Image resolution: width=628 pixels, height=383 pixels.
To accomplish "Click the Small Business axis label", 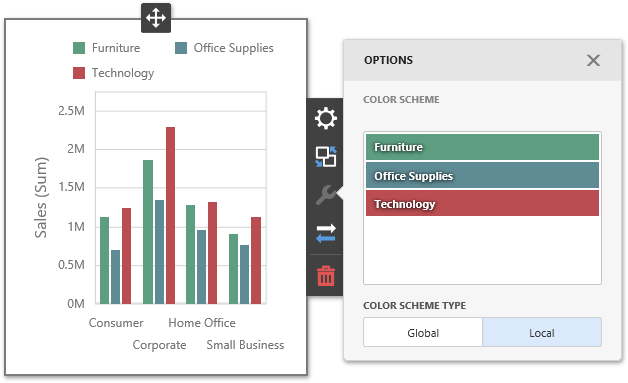I will coord(245,345).
